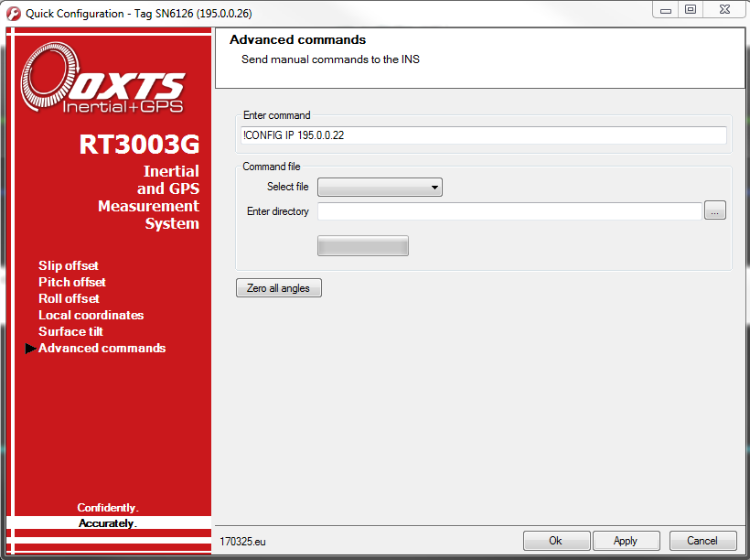This screenshot has width=750, height=560.
Task: Cancel the Quick Configuration dialog
Action: coord(702,540)
